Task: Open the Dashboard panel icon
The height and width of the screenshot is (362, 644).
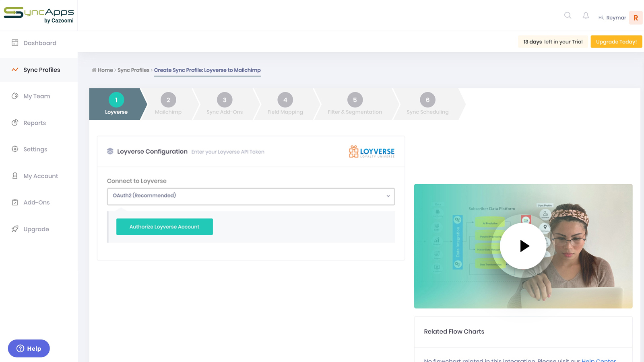Action: point(14,42)
